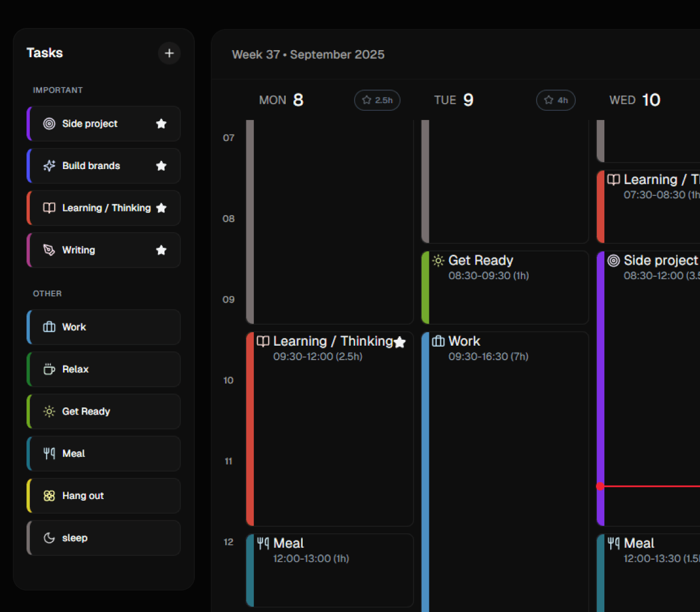
Task: Click the Writing pen icon
Action: (48, 249)
